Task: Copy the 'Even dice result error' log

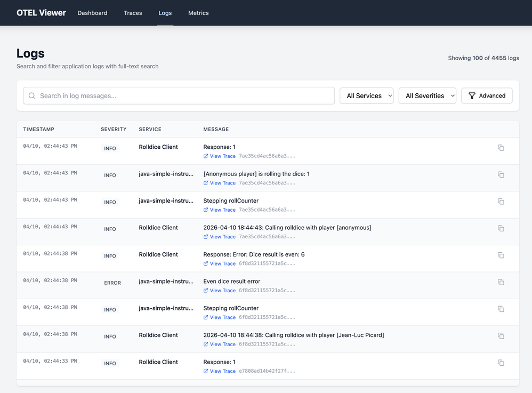Action: 501,282
